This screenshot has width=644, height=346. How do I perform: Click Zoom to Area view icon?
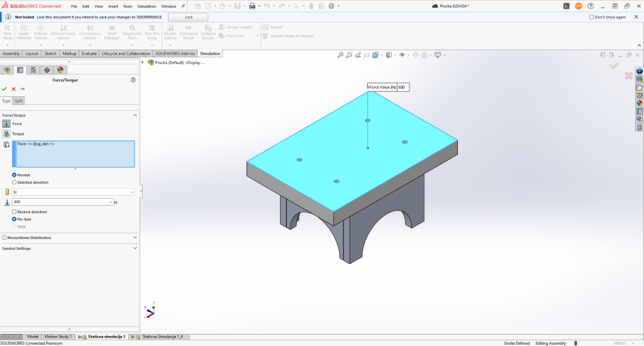349,55
